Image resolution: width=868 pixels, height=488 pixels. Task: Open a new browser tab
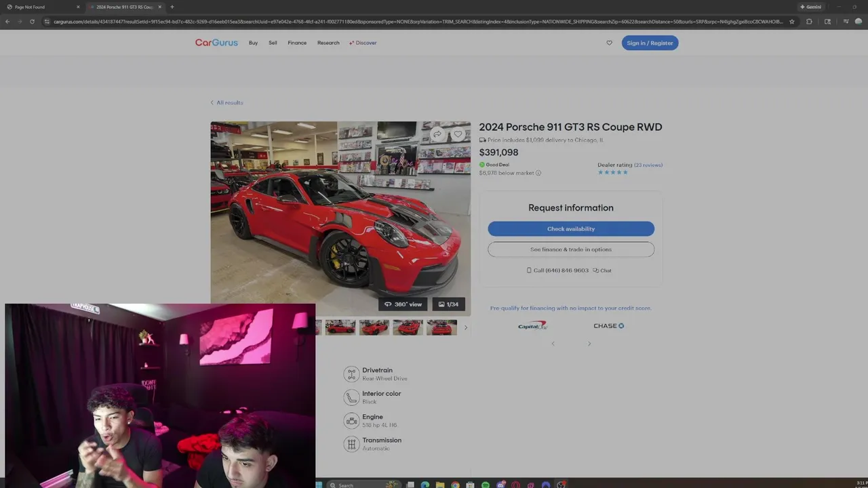(x=172, y=7)
